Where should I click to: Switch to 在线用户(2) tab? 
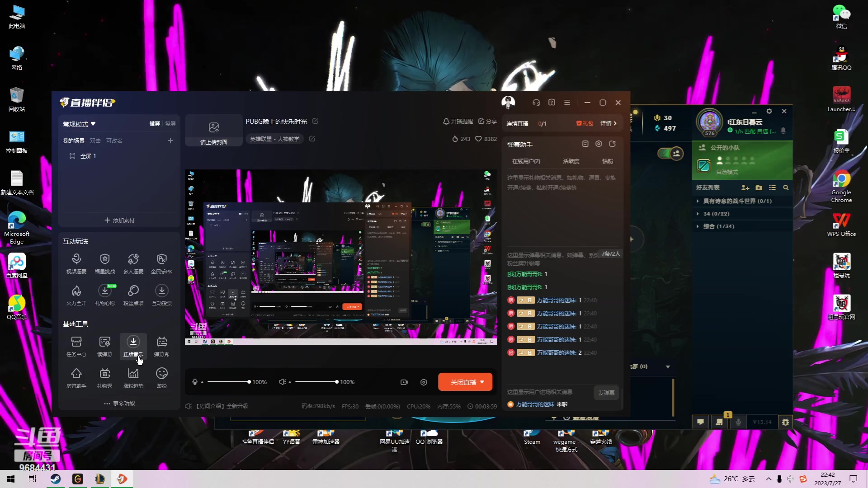(526, 161)
